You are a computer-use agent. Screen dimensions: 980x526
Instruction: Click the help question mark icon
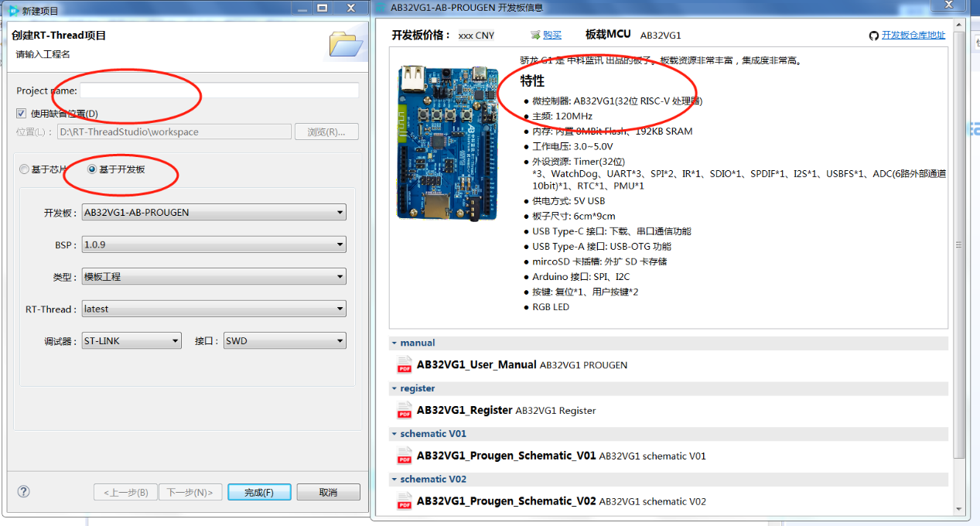(23, 492)
